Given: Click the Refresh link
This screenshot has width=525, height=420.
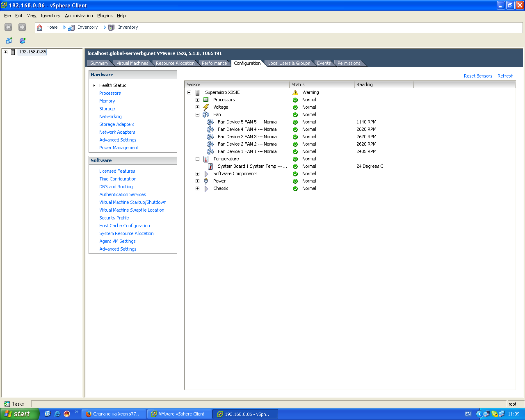Looking at the screenshot, I should (x=505, y=76).
